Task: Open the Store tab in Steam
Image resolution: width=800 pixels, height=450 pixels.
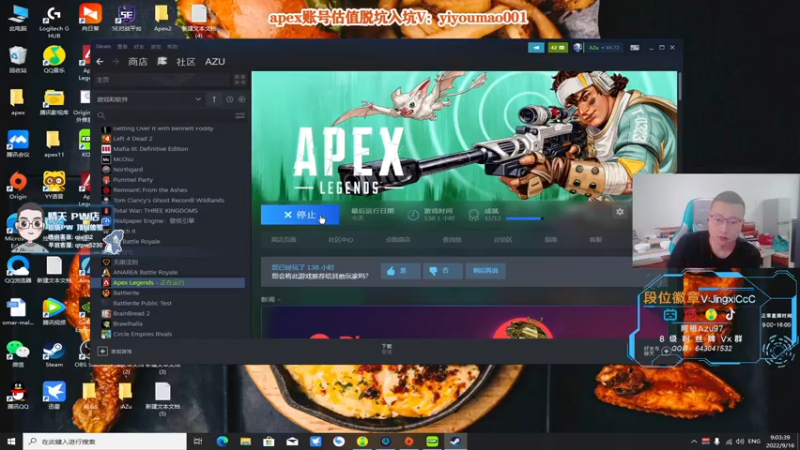Action: (x=138, y=62)
